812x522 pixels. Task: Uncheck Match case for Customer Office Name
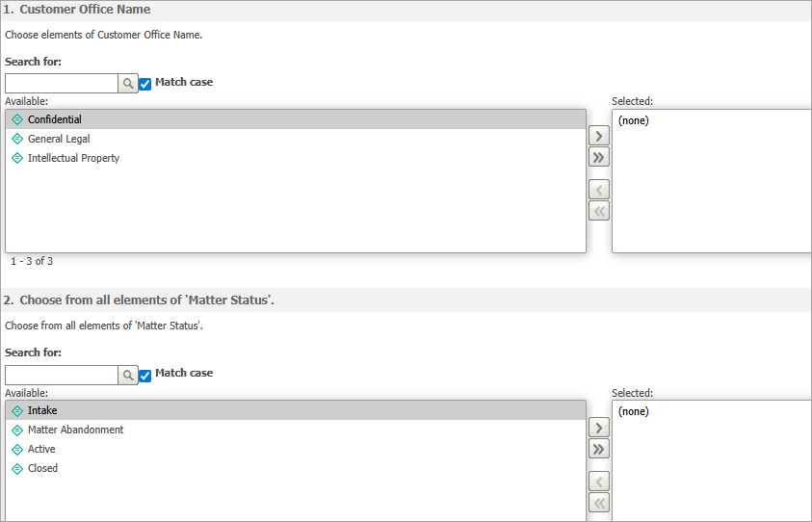pos(145,84)
